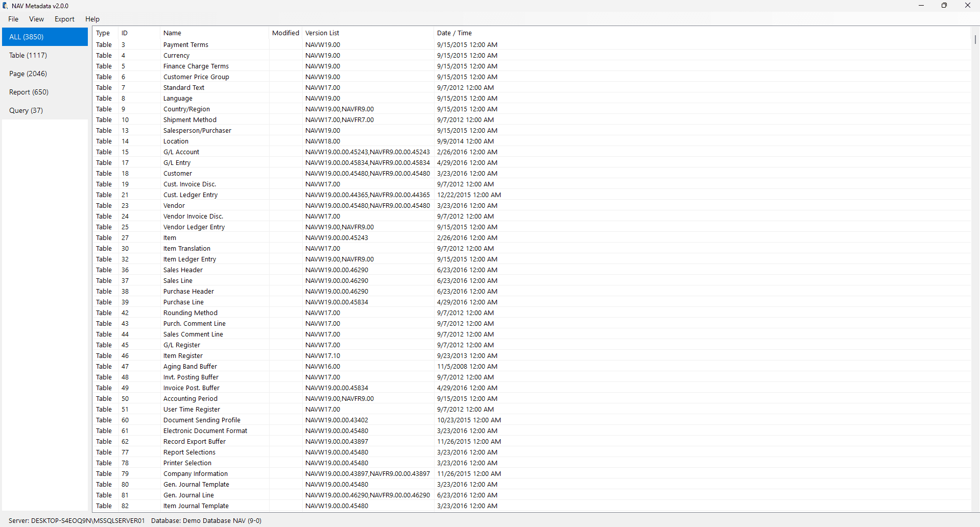Open the Help menu
980x527 pixels.
(x=92, y=19)
